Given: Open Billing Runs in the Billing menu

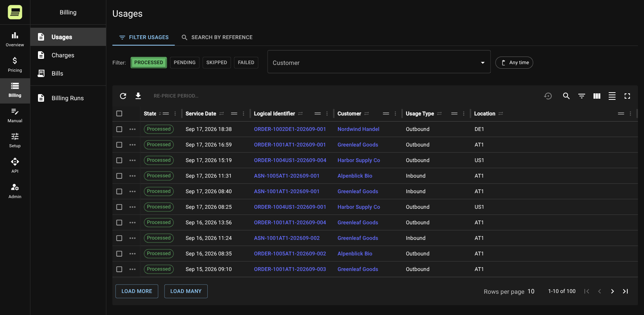Looking at the screenshot, I should tap(68, 98).
